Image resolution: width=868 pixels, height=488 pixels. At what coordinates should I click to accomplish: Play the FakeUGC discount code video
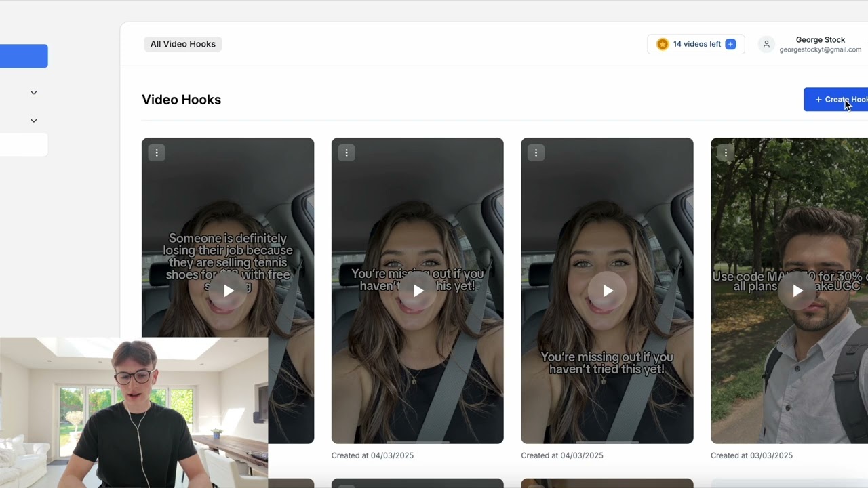click(797, 291)
